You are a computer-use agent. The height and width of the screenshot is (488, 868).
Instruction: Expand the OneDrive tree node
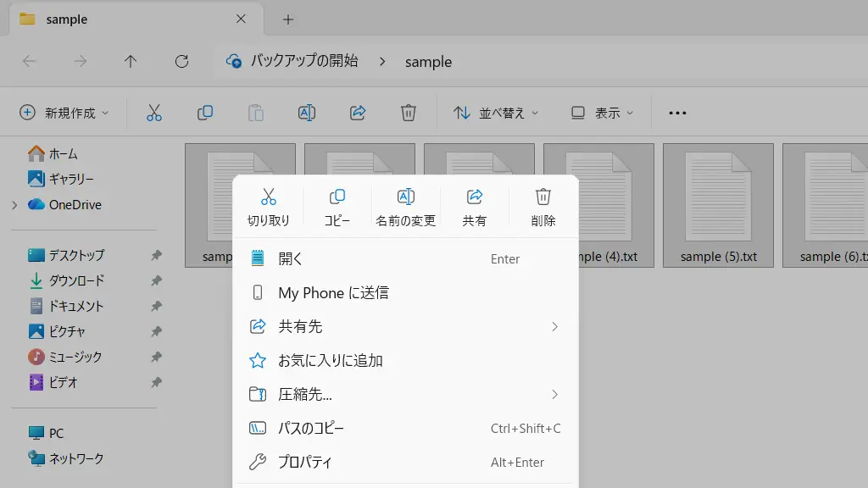tap(14, 205)
